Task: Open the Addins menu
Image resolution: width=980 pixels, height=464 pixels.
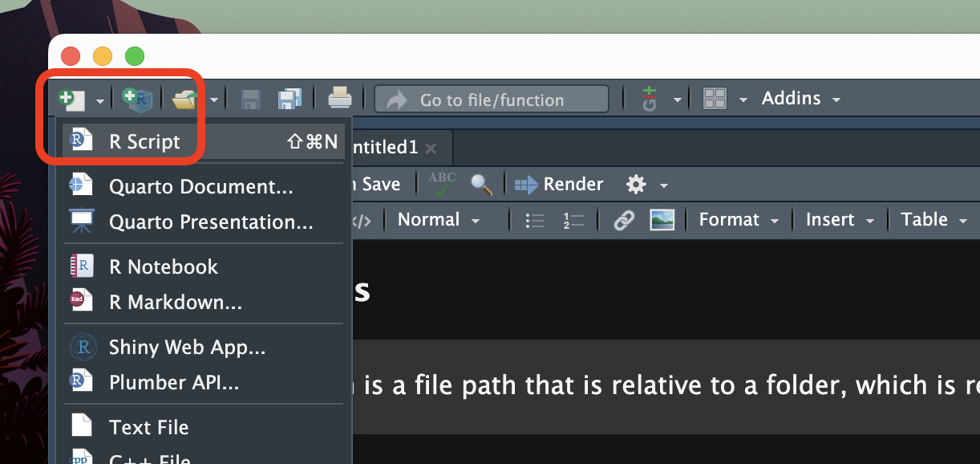Action: 801,99
